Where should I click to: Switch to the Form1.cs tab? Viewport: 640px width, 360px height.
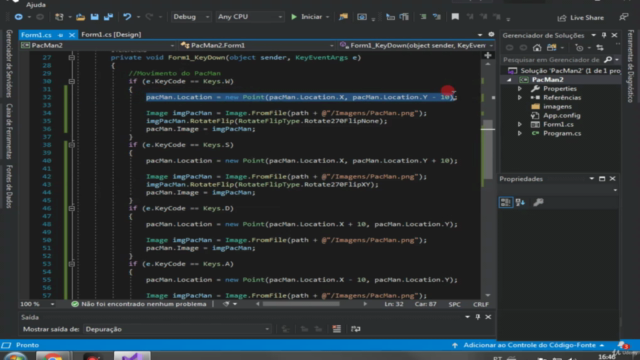click(36, 35)
